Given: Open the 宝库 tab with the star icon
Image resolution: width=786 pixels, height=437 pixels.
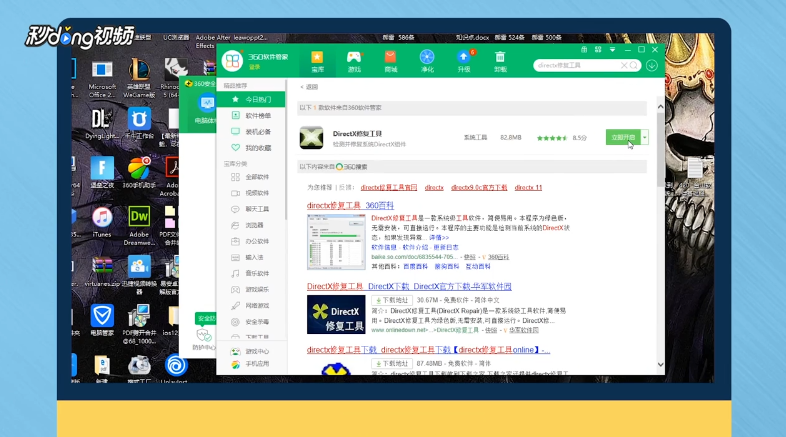Looking at the screenshot, I should (x=317, y=62).
